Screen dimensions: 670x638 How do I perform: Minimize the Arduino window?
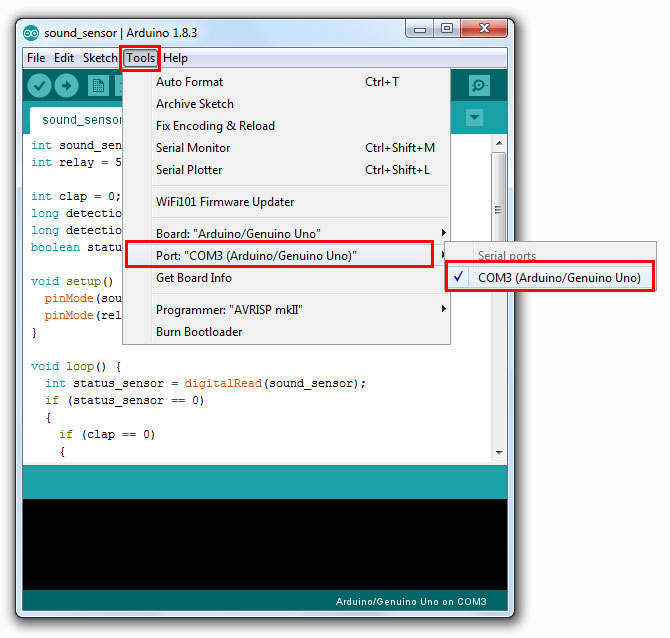click(420, 29)
